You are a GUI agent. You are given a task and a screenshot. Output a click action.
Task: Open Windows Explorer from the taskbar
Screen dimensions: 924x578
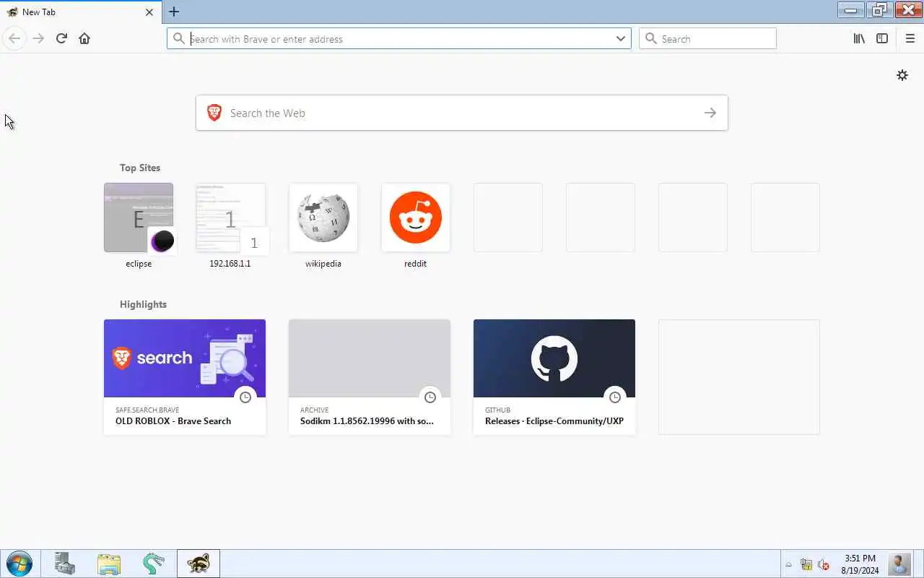pyautogui.click(x=109, y=564)
